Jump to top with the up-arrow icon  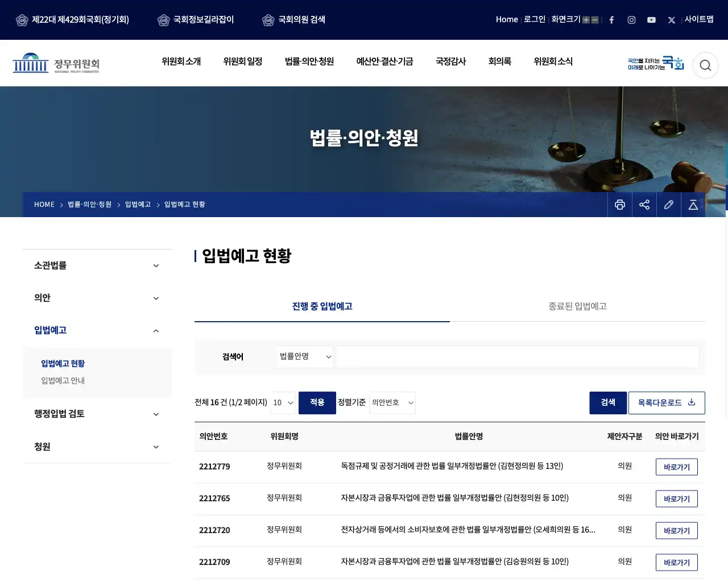[x=693, y=205]
